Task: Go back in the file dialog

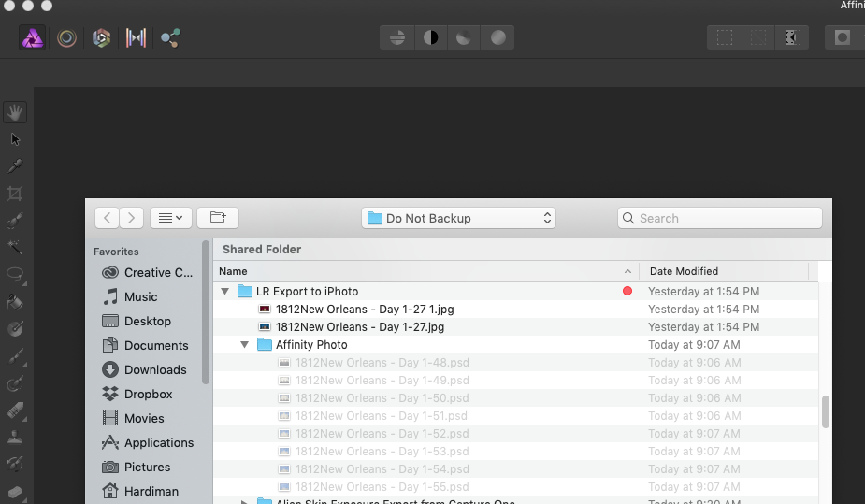Action: tap(107, 218)
